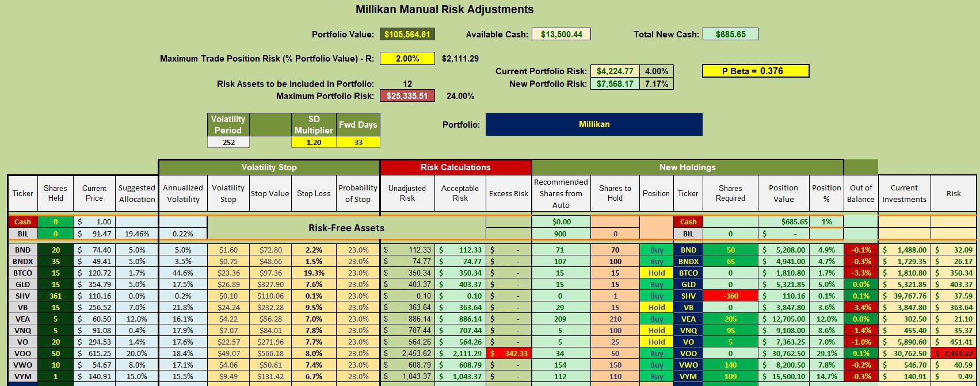The image size is (980, 386).
Task: Select the Total New Cash cell $685.65
Action: coord(731,34)
